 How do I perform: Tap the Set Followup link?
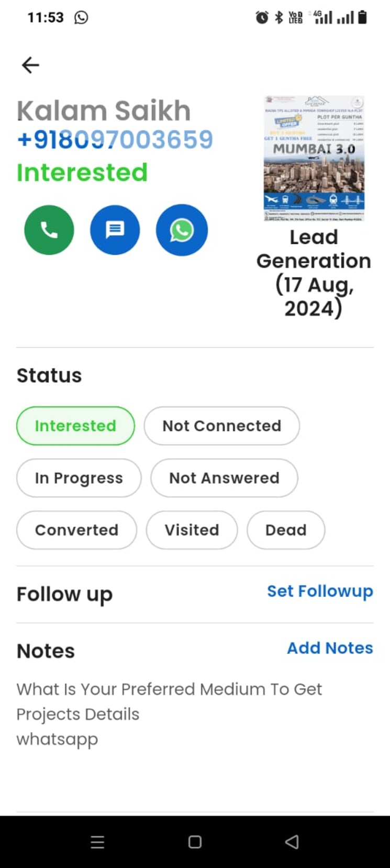[320, 591]
